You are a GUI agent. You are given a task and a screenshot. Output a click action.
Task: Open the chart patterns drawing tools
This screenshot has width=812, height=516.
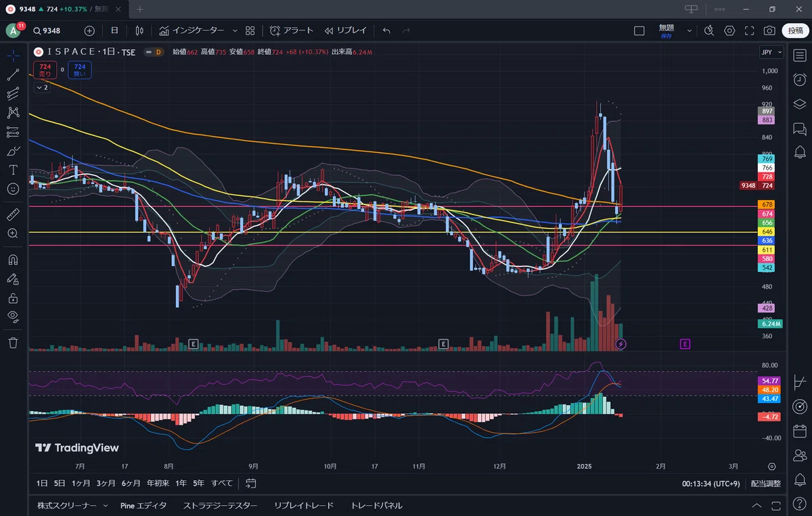[13, 113]
